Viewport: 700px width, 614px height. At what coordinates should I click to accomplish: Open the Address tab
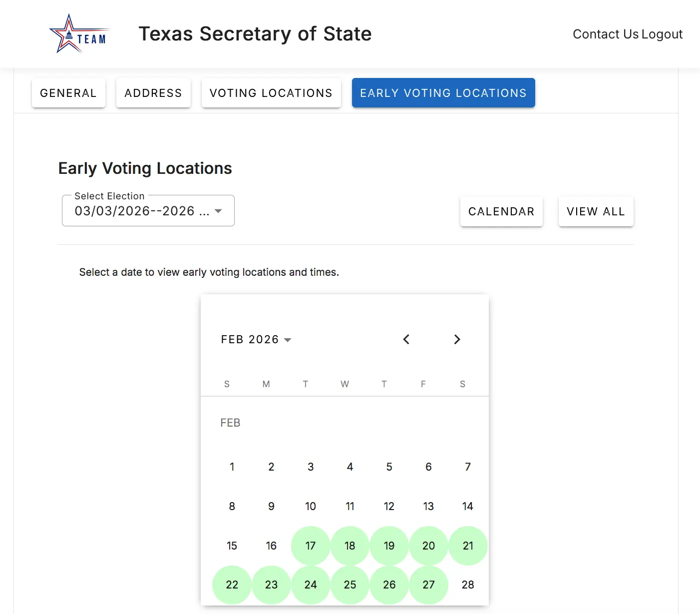pos(153,93)
